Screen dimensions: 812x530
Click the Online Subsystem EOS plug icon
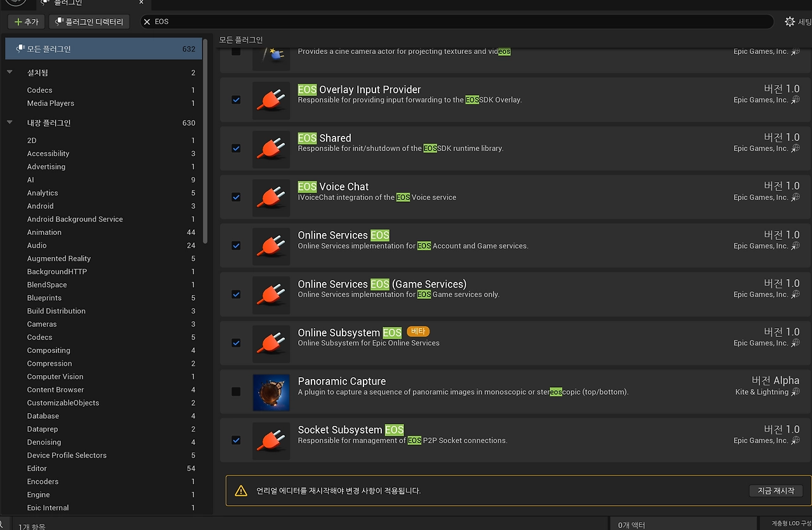(271, 344)
